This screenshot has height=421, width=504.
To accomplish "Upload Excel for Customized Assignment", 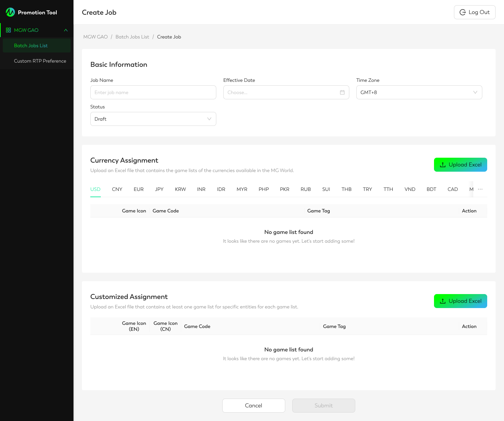I will click(460, 301).
